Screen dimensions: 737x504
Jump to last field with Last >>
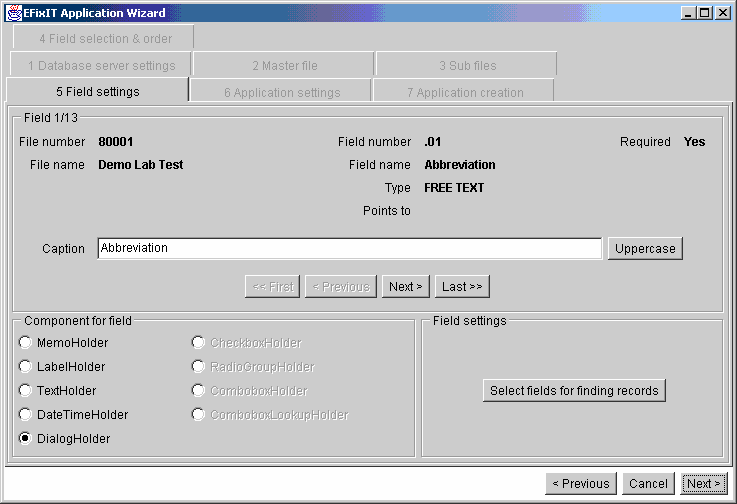point(462,287)
